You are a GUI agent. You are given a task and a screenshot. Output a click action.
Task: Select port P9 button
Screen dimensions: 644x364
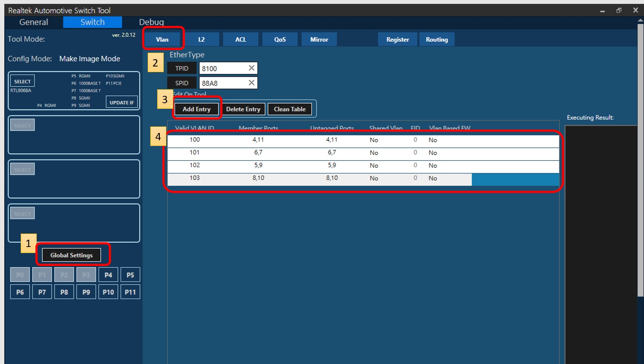click(86, 292)
